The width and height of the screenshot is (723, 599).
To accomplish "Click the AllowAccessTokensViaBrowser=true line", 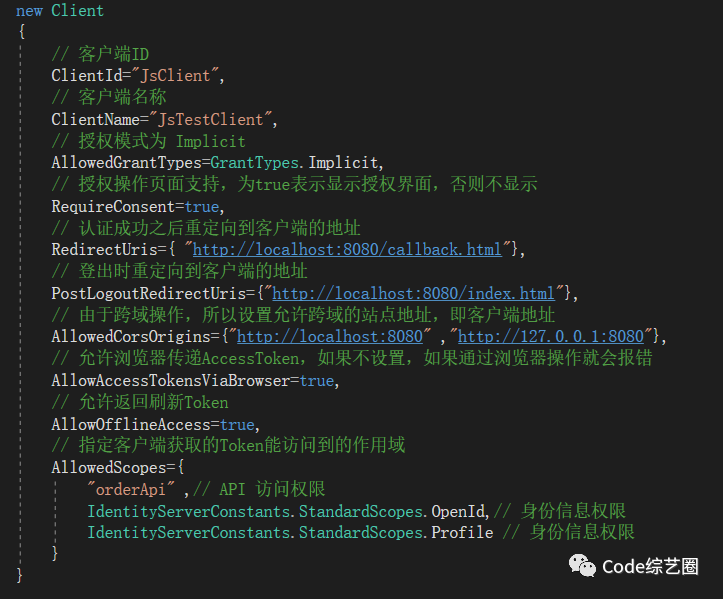I will pos(196,380).
